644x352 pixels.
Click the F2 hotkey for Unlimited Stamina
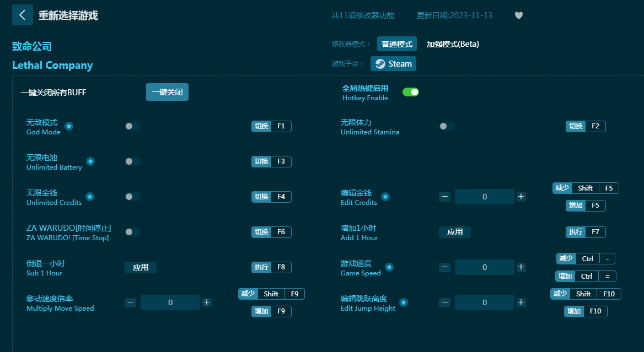[x=586, y=126]
